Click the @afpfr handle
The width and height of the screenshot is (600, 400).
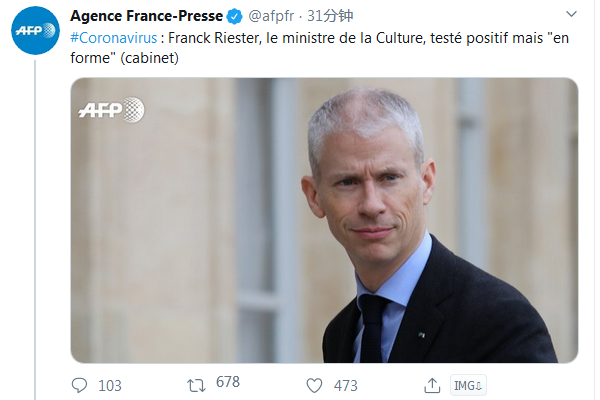pyautogui.click(x=271, y=16)
